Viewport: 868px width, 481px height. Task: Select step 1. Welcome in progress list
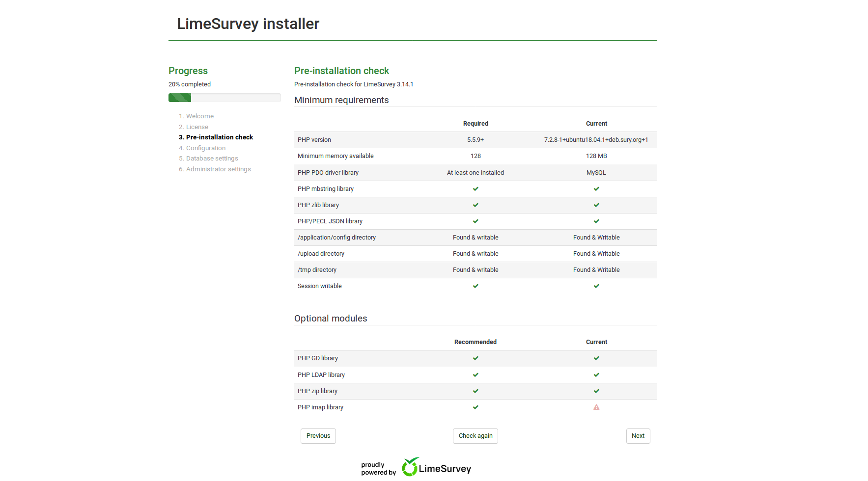(x=196, y=116)
